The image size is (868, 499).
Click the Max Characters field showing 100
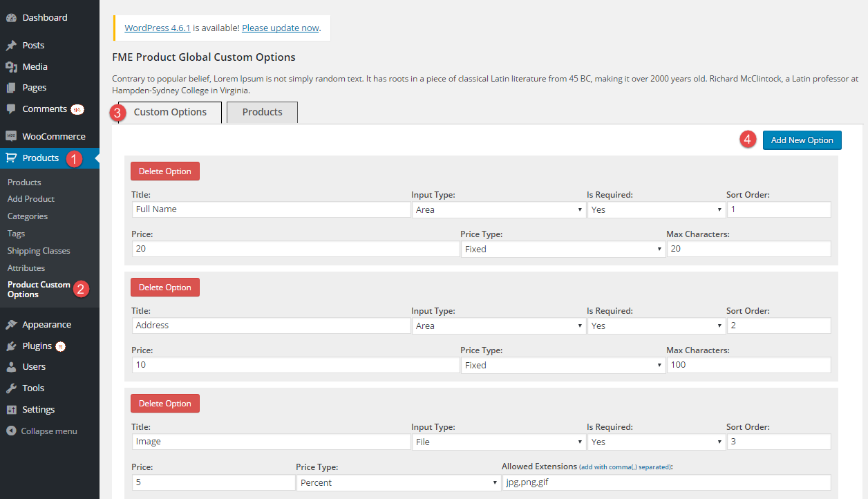click(x=749, y=365)
